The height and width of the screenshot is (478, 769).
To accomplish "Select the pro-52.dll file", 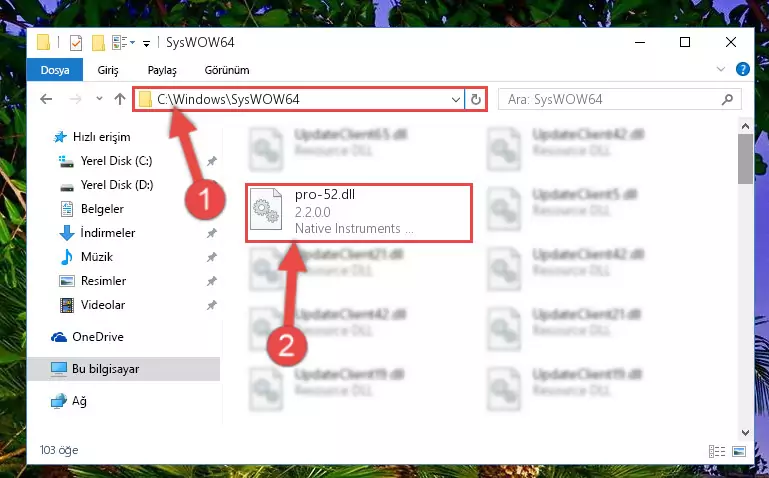I will (x=359, y=213).
